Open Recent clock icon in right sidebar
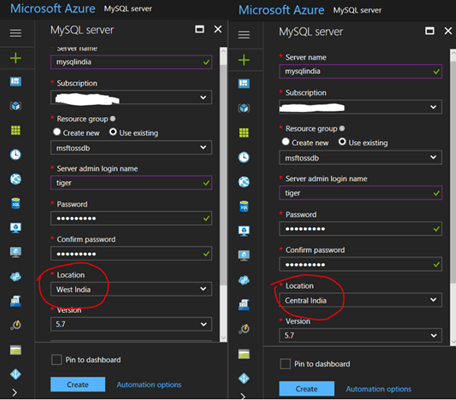The height and width of the screenshot is (400, 456). coord(244,157)
